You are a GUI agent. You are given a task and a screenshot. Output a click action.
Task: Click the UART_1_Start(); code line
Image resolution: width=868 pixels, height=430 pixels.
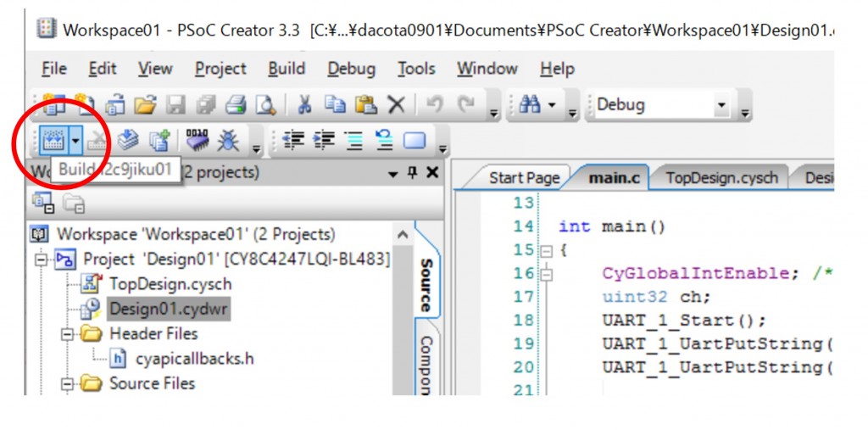[685, 321]
